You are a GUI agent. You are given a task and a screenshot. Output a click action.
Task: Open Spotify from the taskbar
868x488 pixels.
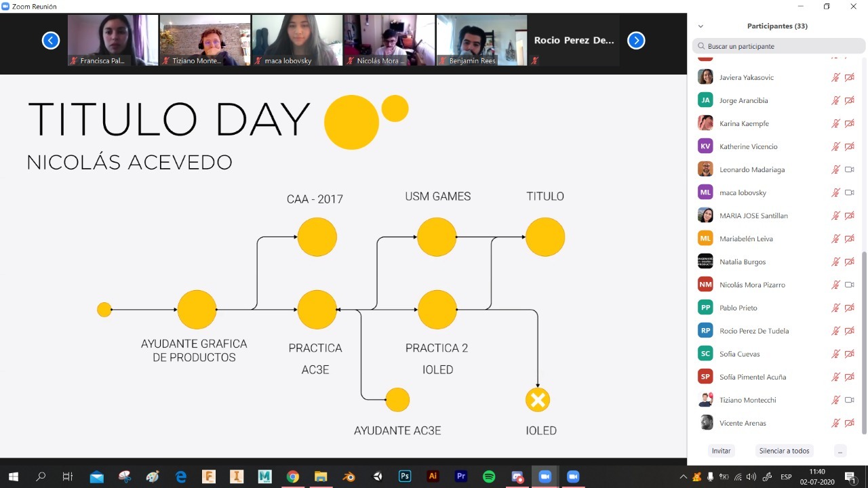(489, 476)
